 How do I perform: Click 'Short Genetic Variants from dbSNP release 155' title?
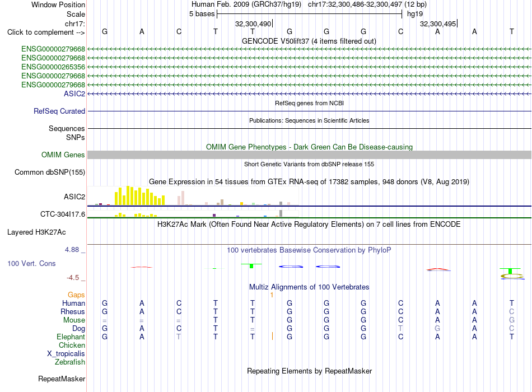309,164
